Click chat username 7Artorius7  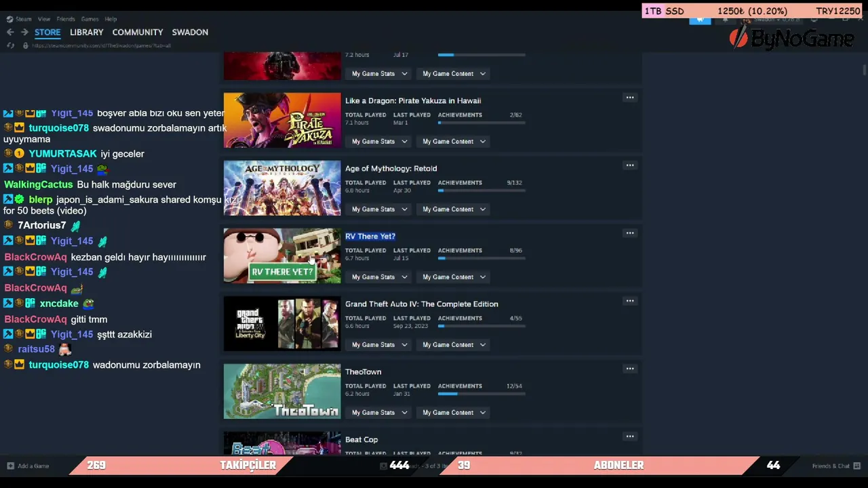42,225
